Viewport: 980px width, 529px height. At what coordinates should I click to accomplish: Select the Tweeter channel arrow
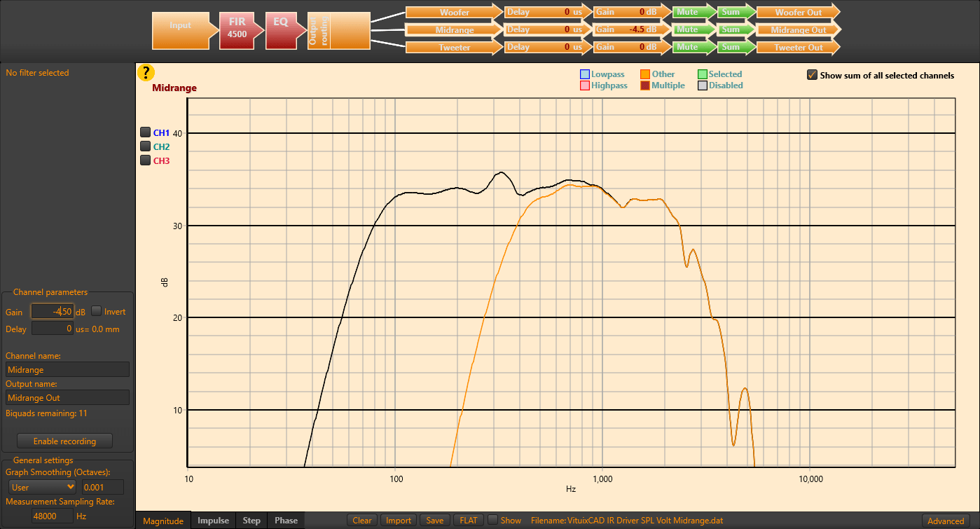point(455,47)
